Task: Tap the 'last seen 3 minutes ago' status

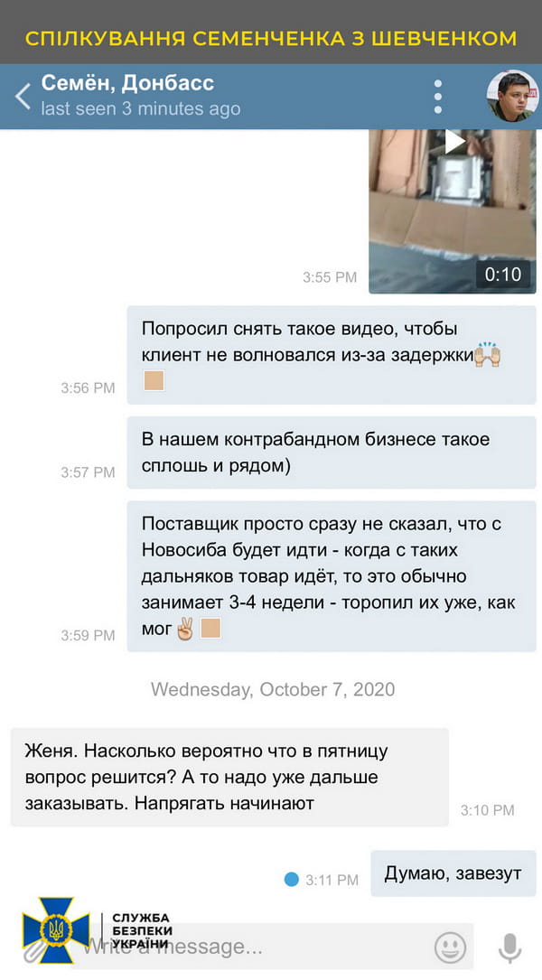Action: pyautogui.click(x=141, y=108)
